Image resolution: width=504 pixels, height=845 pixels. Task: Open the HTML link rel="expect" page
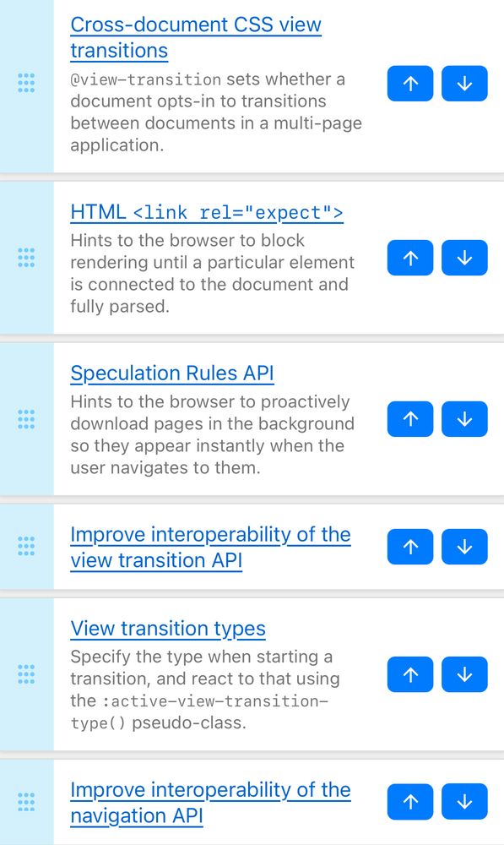point(208,212)
